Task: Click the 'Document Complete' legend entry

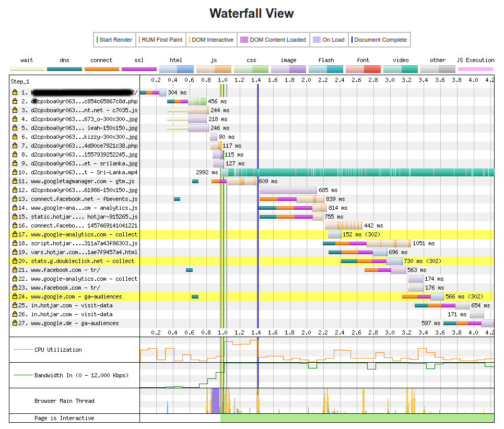Action: 379,40
